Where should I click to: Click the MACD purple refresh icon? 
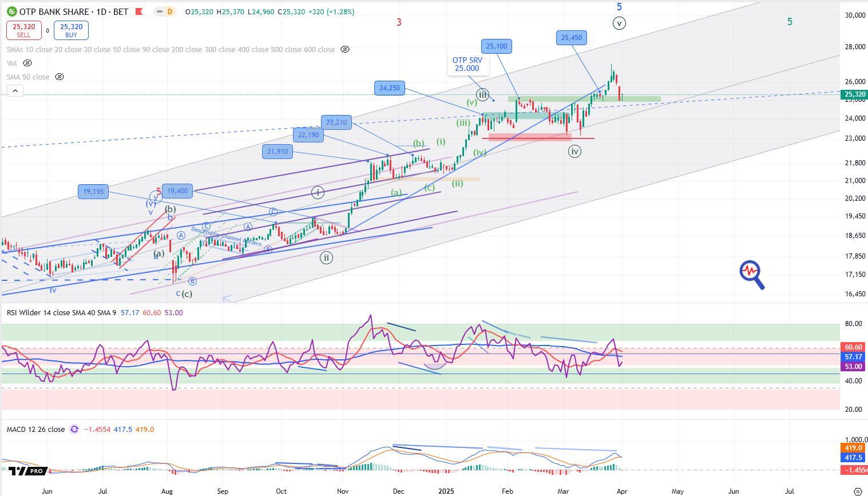[74, 429]
